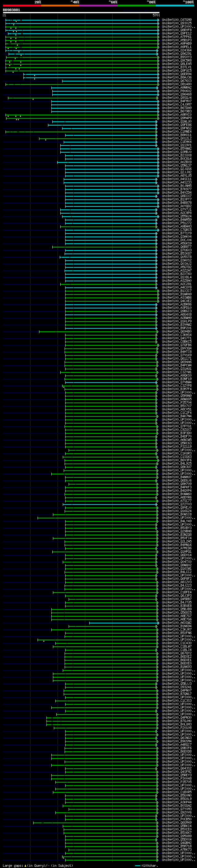Viewport: 197px width, 868px height.
Task: Select the UniRef100_P51272 label
Action: [x=177, y=223]
